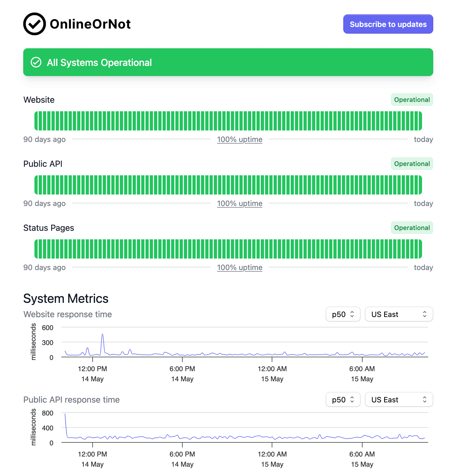Image resolution: width=457 pixels, height=476 pixels.
Task: Open the p50 percentile dropdown for Website response time
Action: click(343, 314)
